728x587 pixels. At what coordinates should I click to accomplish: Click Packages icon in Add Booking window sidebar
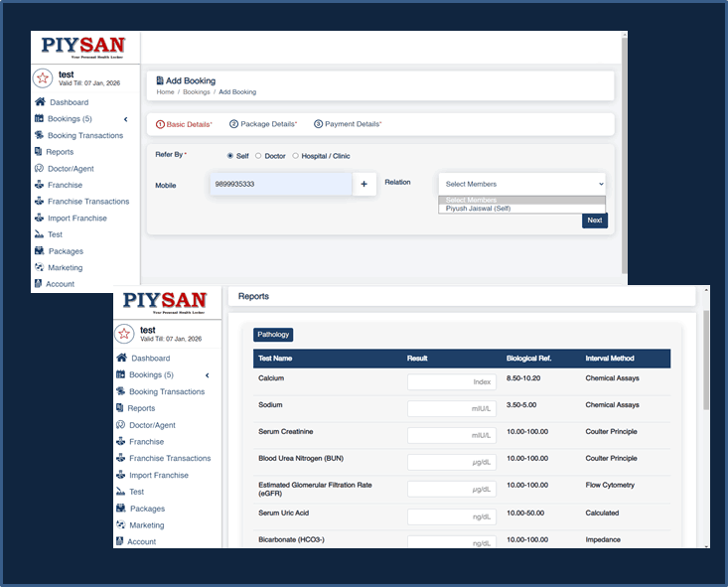tap(40, 250)
